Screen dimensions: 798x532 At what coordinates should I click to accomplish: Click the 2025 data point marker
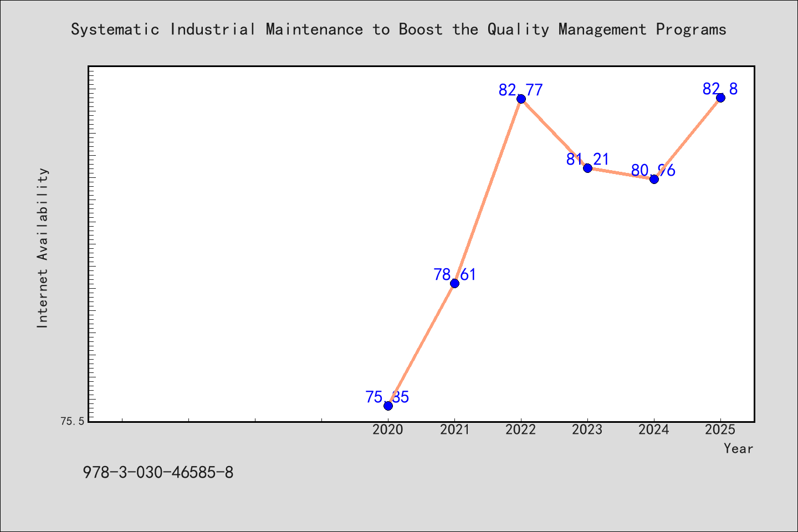pos(720,98)
